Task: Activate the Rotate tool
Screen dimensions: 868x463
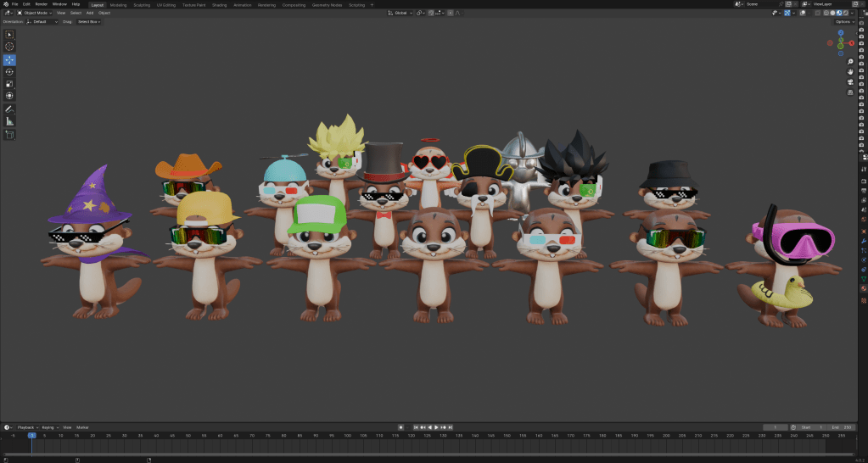Action: coord(9,72)
